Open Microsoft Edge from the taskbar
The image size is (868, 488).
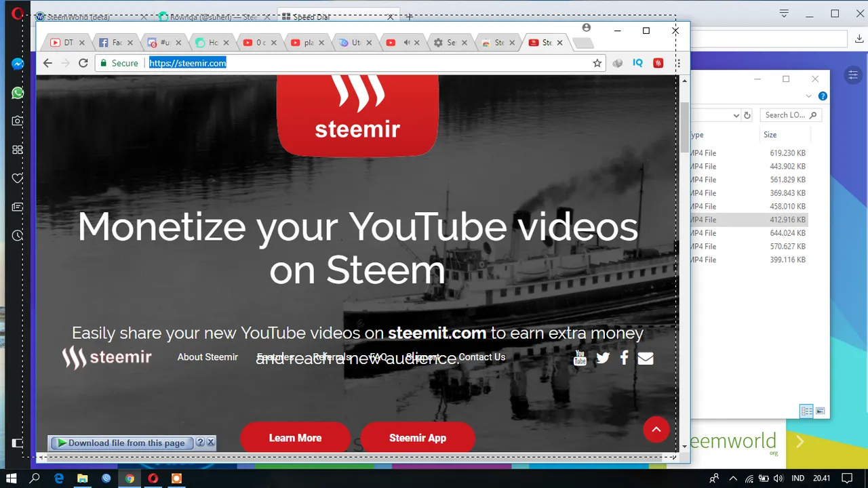click(x=59, y=478)
